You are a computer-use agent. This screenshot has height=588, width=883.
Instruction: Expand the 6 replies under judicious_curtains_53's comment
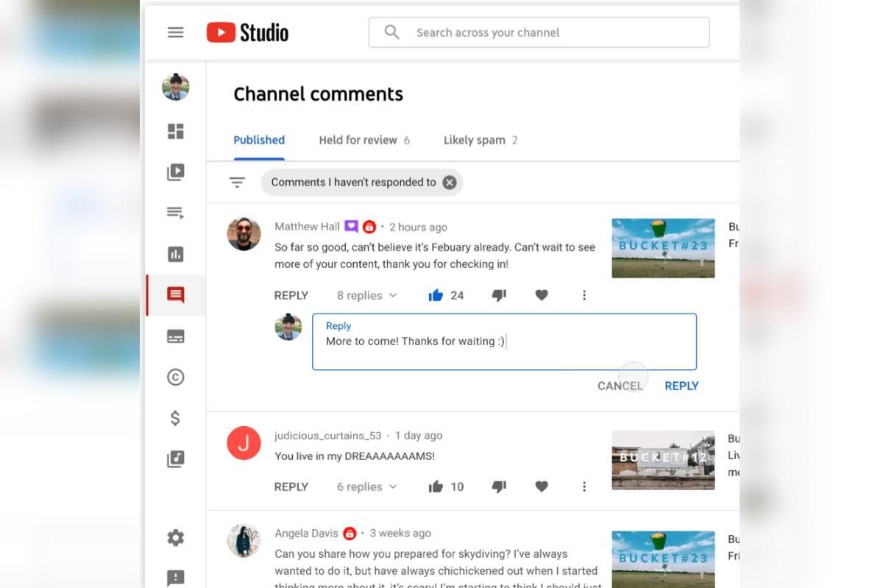click(x=366, y=486)
